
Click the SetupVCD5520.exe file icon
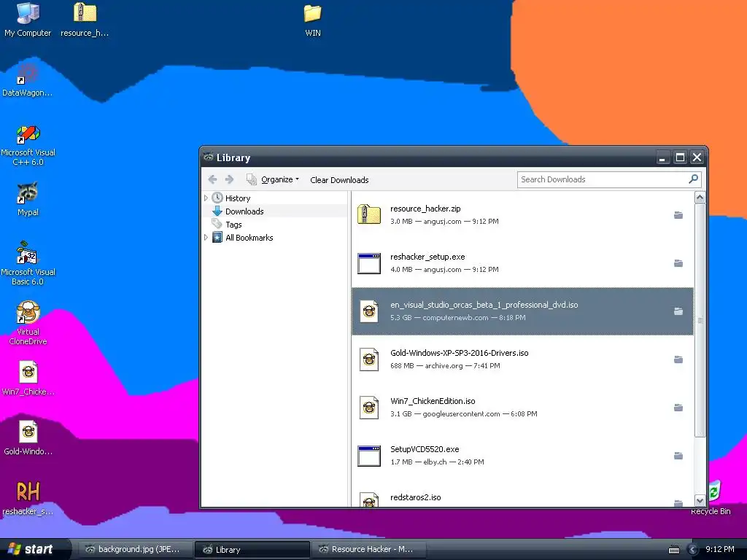369,456
